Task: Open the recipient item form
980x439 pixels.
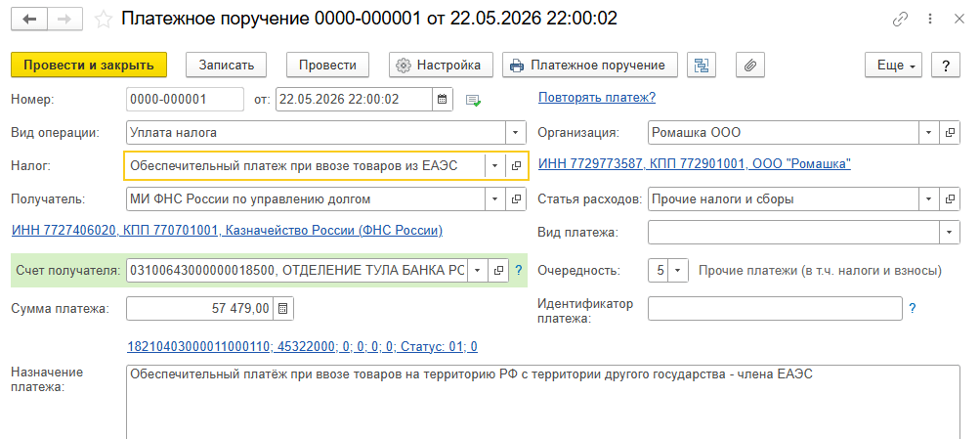Action: tap(516, 199)
